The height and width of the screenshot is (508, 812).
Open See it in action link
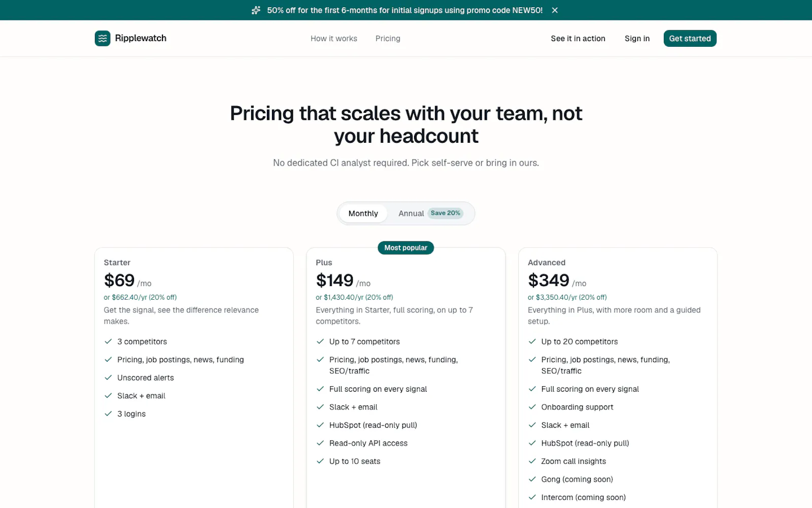[x=578, y=39]
